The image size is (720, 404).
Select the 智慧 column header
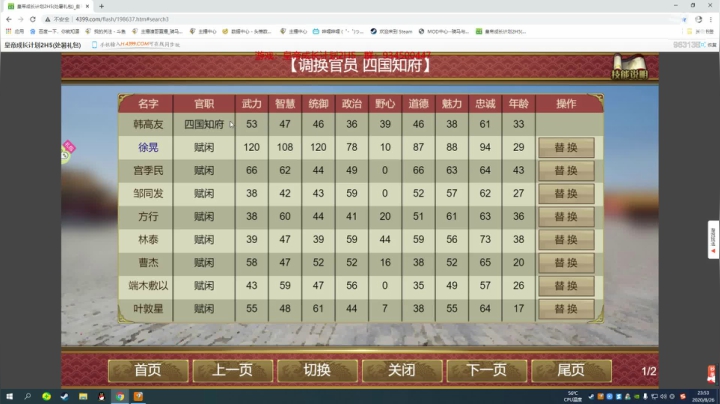click(x=285, y=104)
